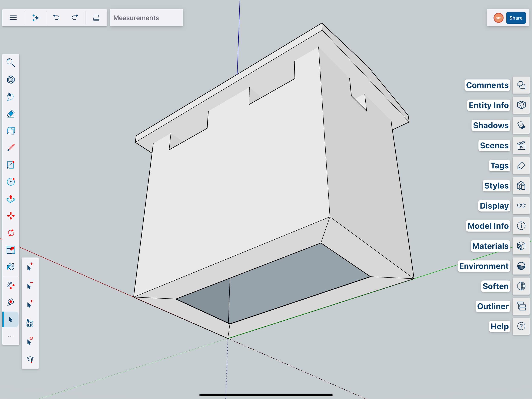
Task: Click the Model Info label
Action: tap(488, 226)
